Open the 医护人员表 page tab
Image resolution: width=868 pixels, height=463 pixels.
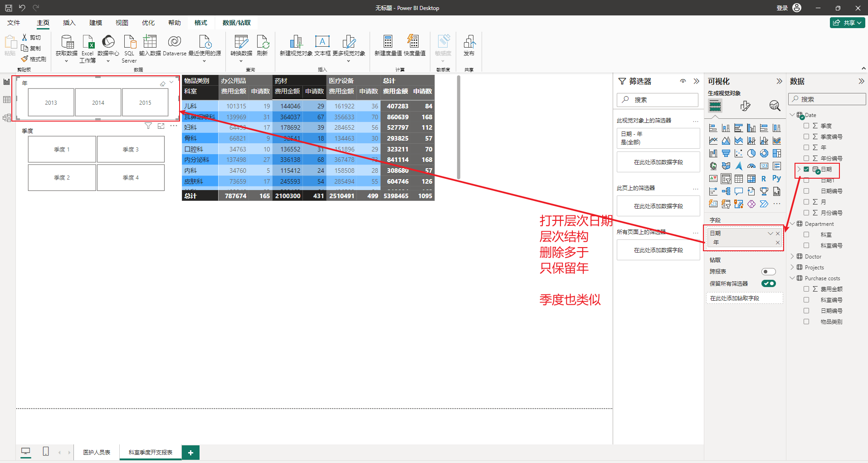point(97,452)
